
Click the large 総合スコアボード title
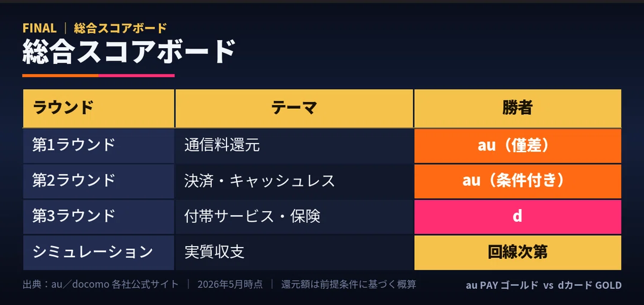129,51
